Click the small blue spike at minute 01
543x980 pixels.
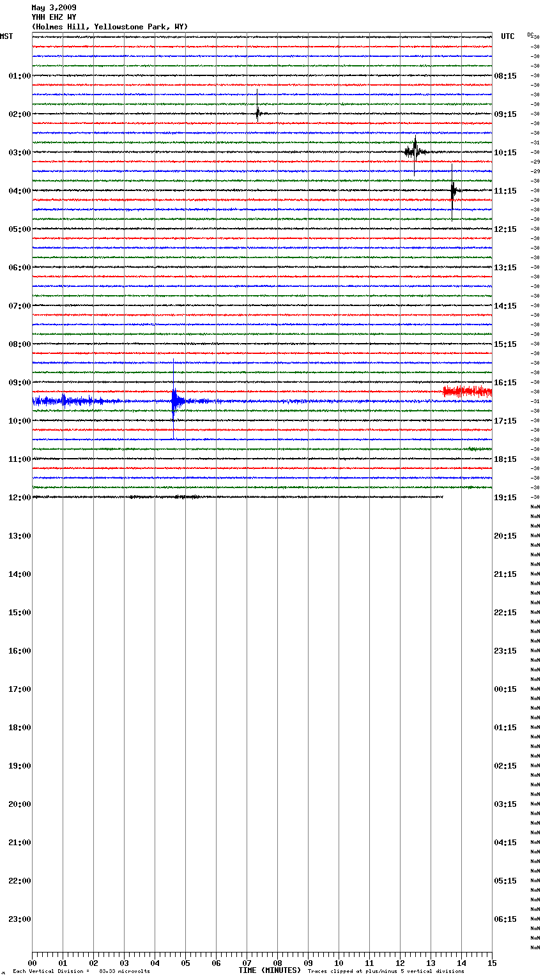(x=63, y=401)
